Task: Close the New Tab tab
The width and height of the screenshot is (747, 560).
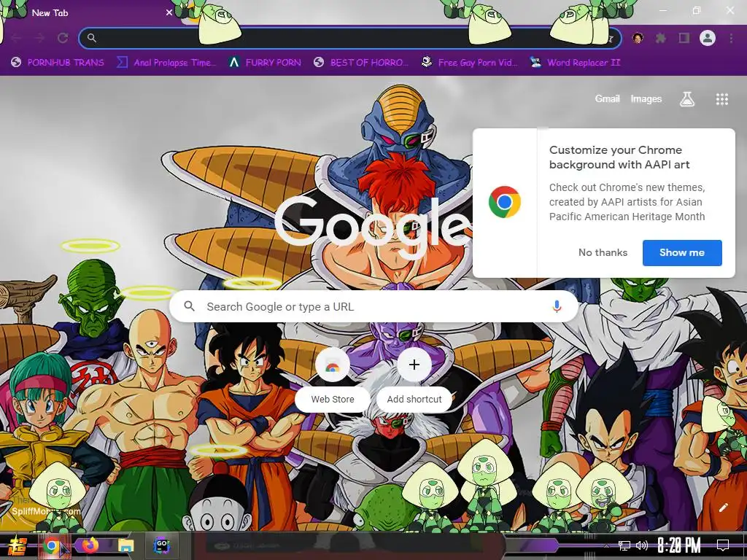Action: click(169, 13)
